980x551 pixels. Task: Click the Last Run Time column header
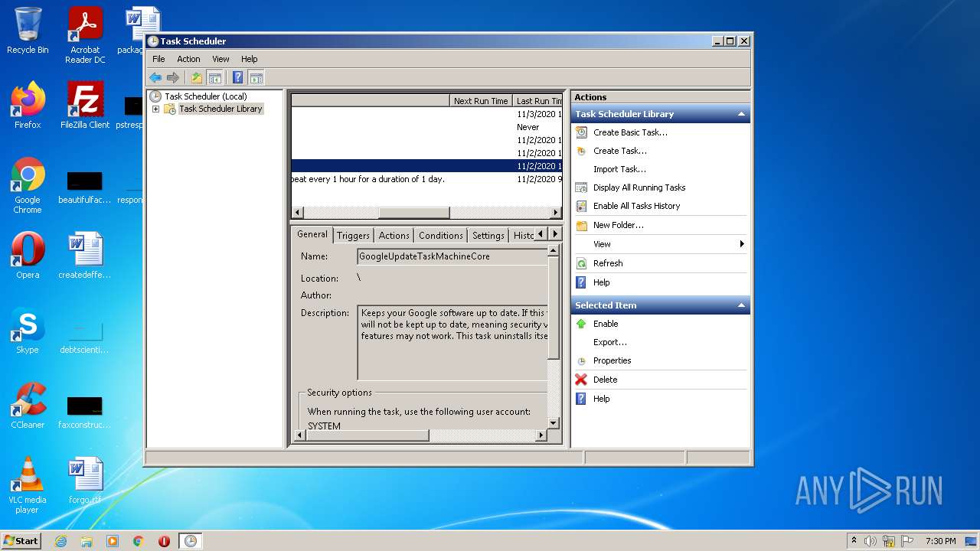(537, 100)
